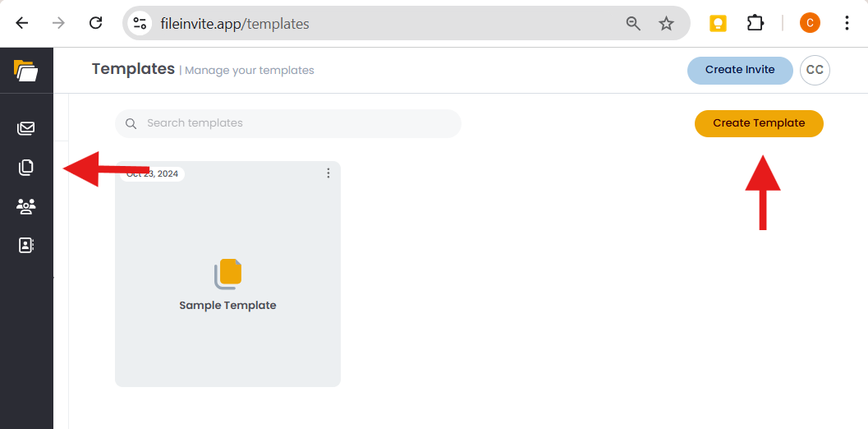The height and width of the screenshot is (429, 868).
Task: Click the Google Keep extension icon
Action: [x=719, y=23]
